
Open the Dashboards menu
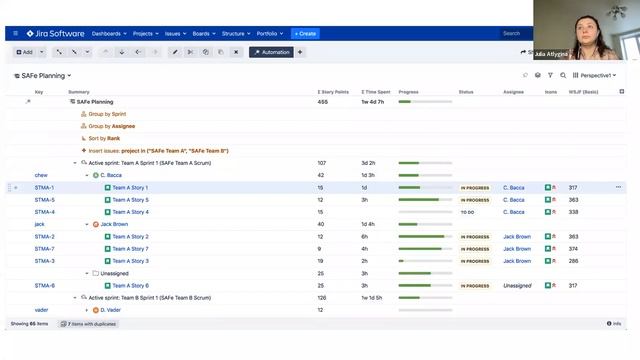pos(109,33)
